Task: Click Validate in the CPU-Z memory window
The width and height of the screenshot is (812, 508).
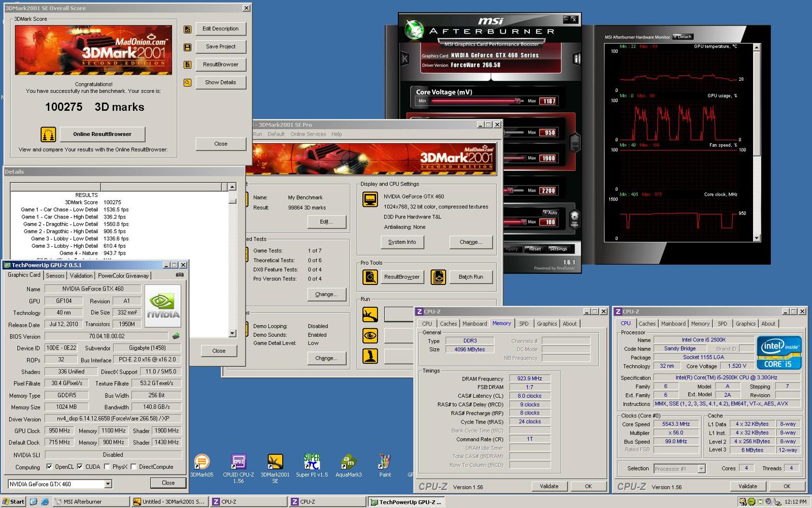Action: (549, 486)
